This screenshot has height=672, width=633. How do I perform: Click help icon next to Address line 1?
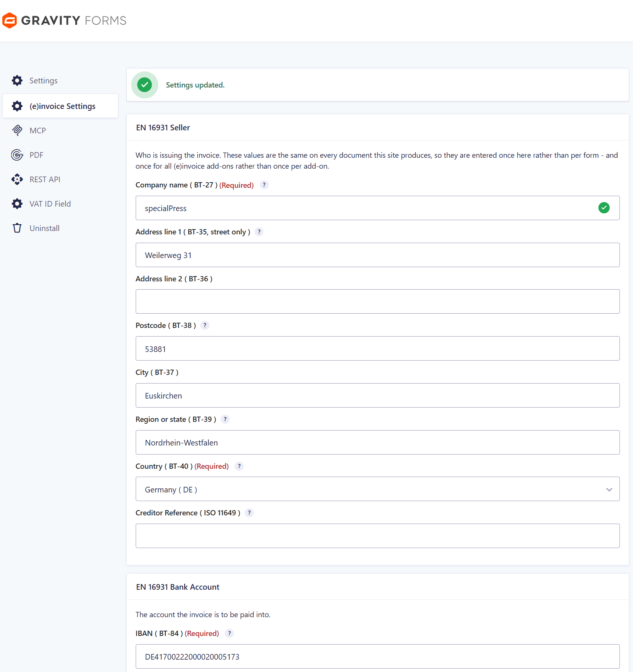(x=259, y=232)
